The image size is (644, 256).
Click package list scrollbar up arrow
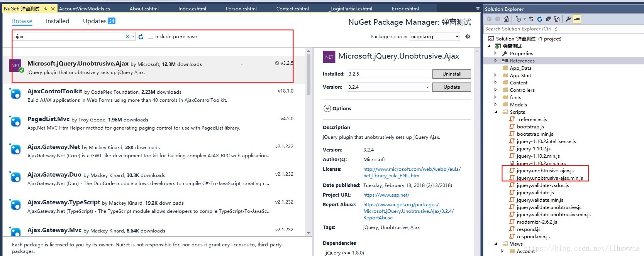pyautogui.click(x=308, y=51)
